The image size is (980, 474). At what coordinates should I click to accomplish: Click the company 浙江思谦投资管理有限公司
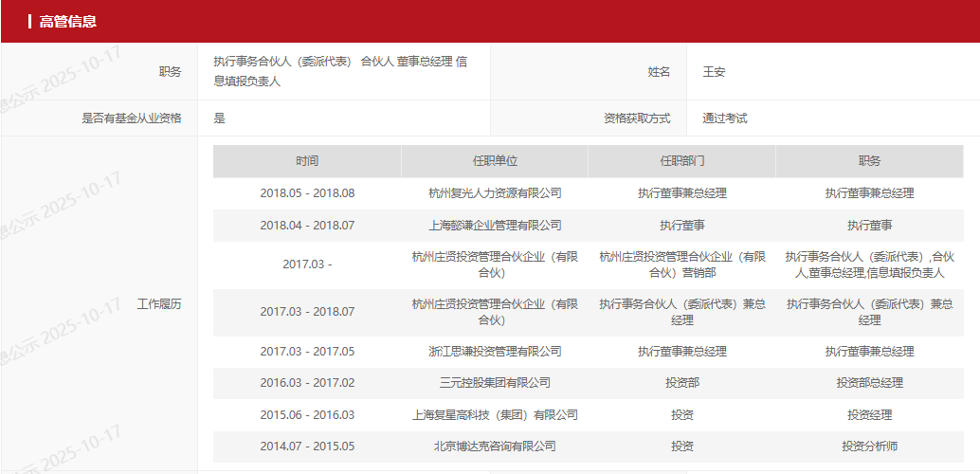[x=495, y=352]
